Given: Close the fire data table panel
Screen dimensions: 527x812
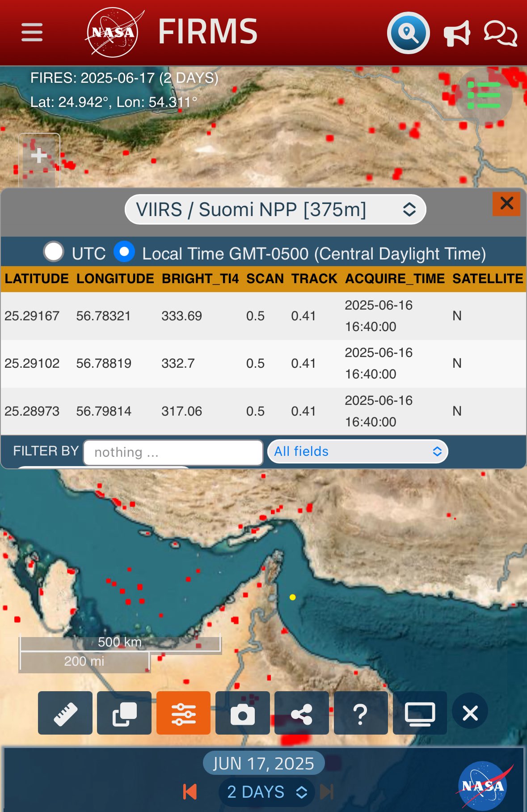Looking at the screenshot, I should pos(506,204).
